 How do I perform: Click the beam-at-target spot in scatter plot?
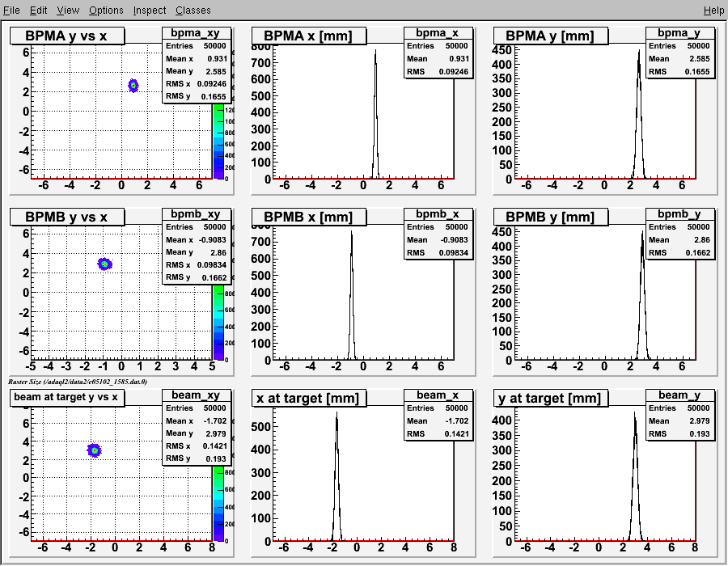tap(95, 450)
